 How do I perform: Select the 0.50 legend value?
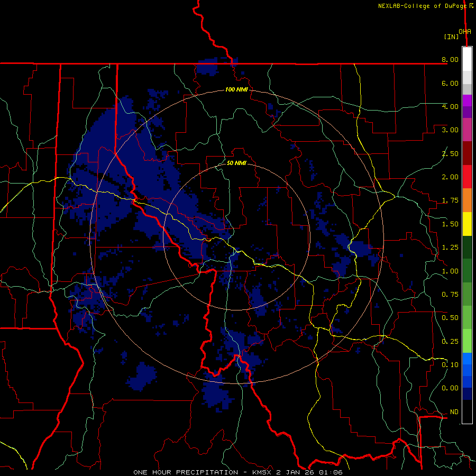click(x=450, y=318)
